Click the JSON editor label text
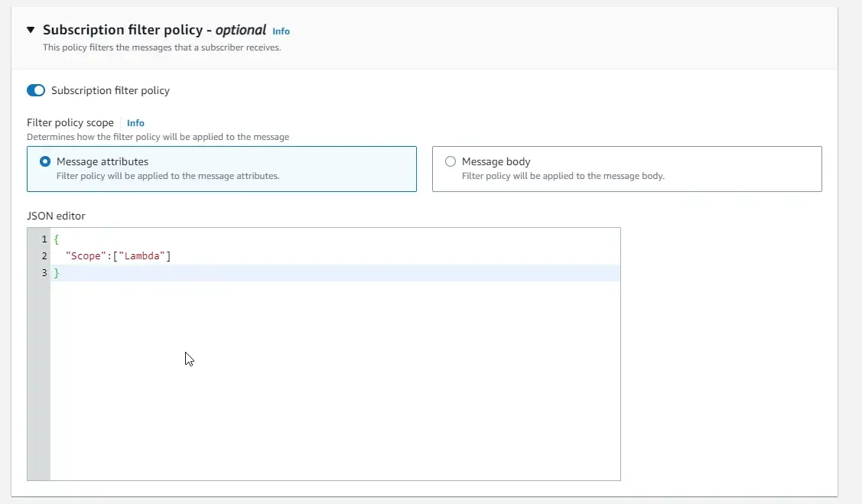The image size is (862, 504). [49, 216]
